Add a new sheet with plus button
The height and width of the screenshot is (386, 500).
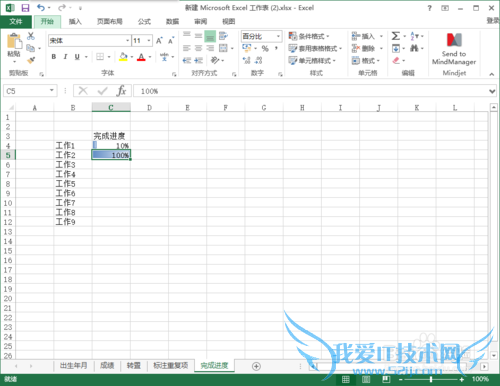(x=256, y=366)
